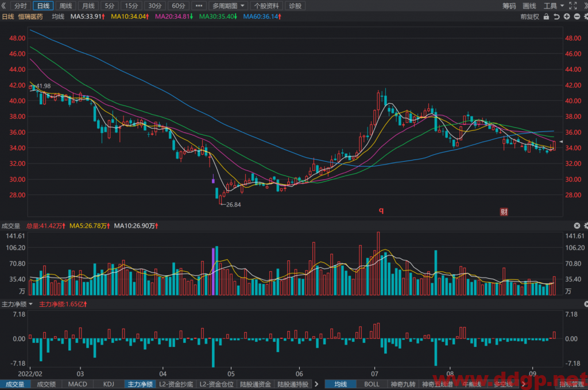Open the 陆股通资金 indicator tab
Image resolution: width=588 pixels, height=390 pixels.
click(x=256, y=384)
